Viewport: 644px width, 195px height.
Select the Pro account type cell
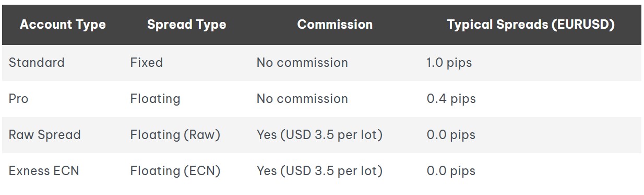click(19, 99)
